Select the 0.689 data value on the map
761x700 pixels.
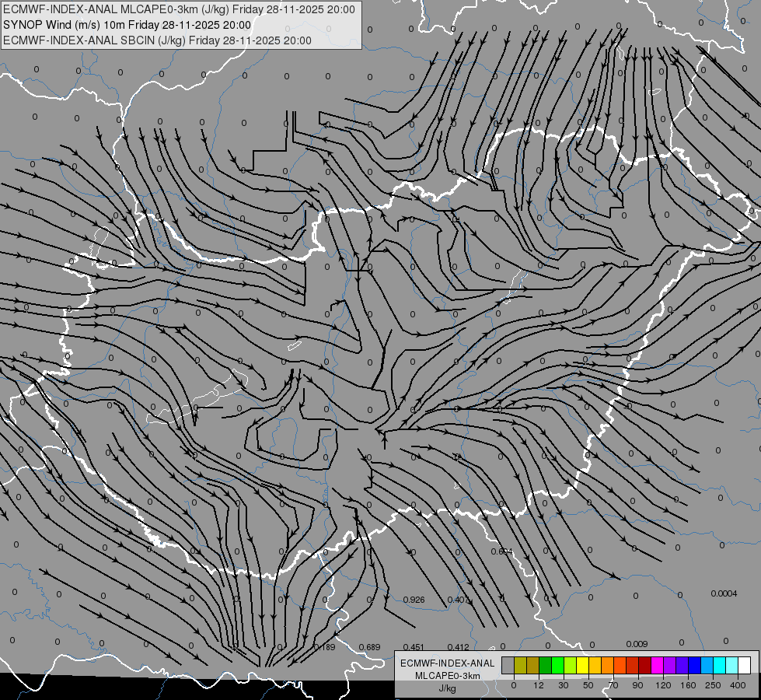click(369, 647)
